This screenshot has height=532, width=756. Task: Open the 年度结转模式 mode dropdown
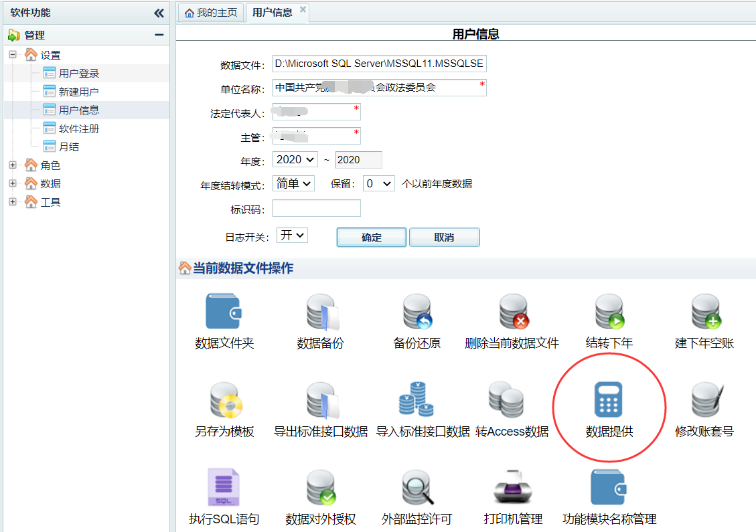click(x=293, y=182)
